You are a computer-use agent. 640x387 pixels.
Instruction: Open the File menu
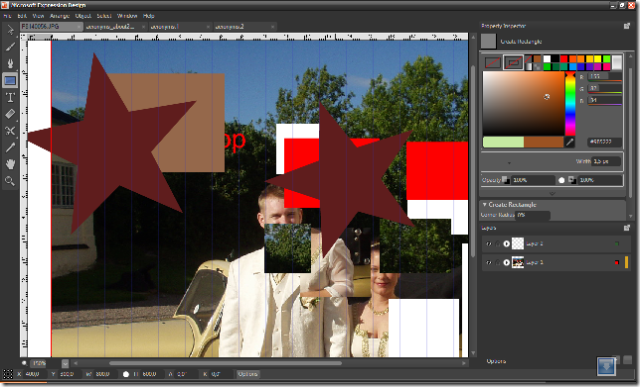[x=7, y=16]
